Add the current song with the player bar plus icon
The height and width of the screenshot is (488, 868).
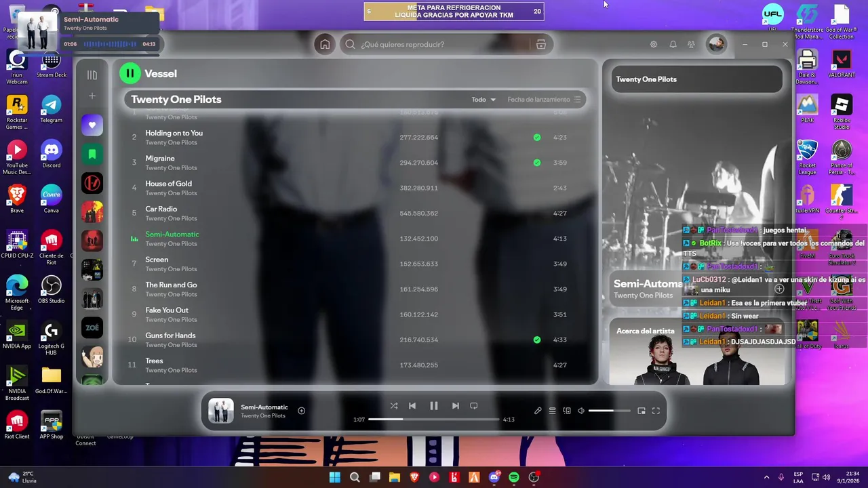click(301, 411)
